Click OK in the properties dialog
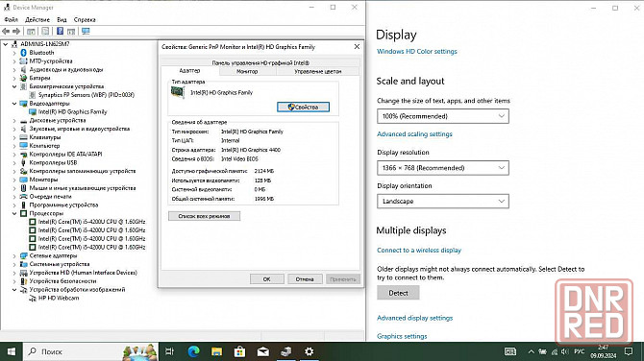 [266, 279]
